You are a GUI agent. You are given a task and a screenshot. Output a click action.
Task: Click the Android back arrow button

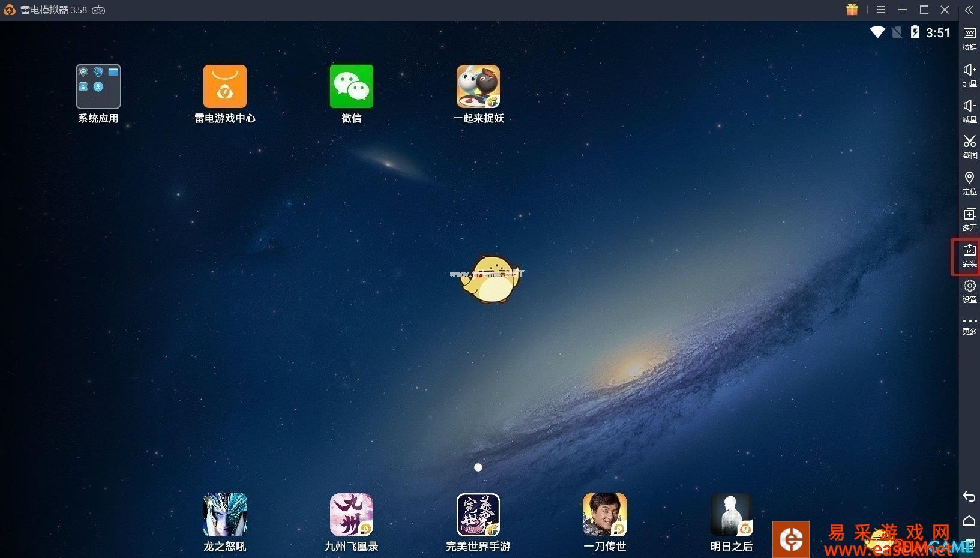tap(969, 496)
